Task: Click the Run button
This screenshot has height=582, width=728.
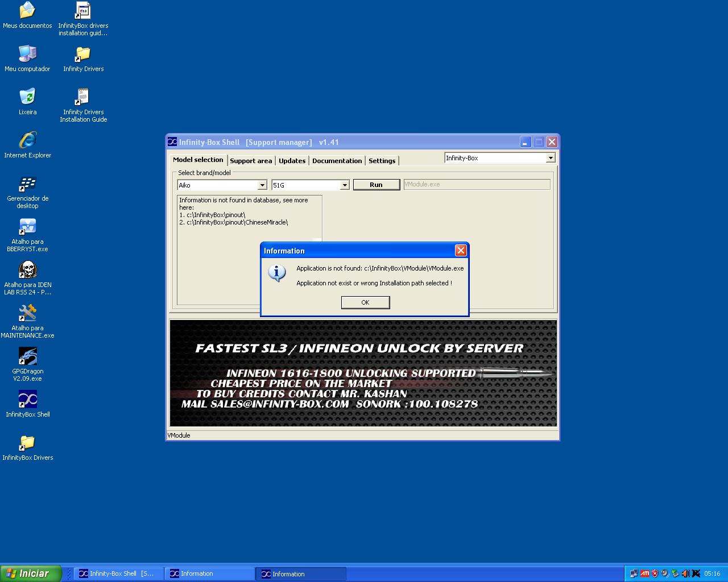Action: click(x=376, y=185)
